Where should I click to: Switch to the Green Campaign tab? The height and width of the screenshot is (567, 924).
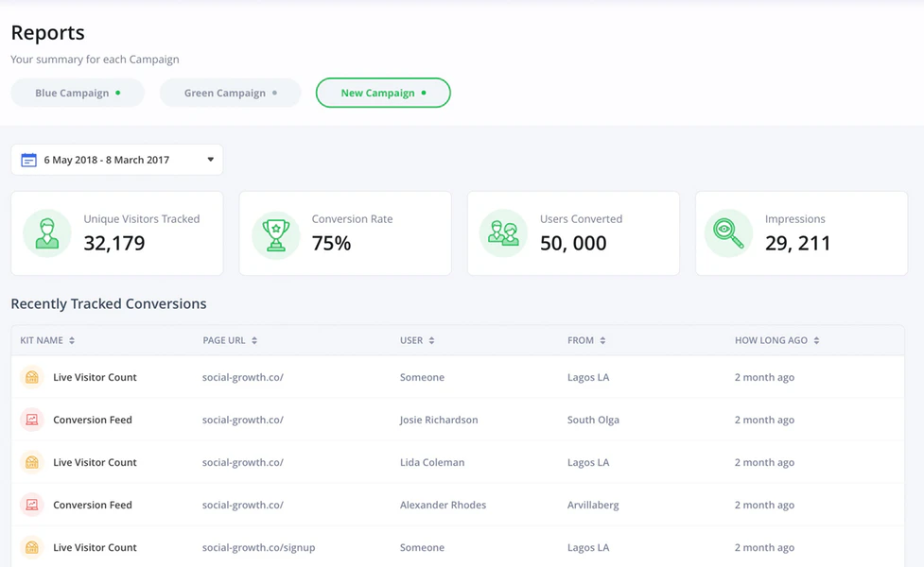click(231, 93)
